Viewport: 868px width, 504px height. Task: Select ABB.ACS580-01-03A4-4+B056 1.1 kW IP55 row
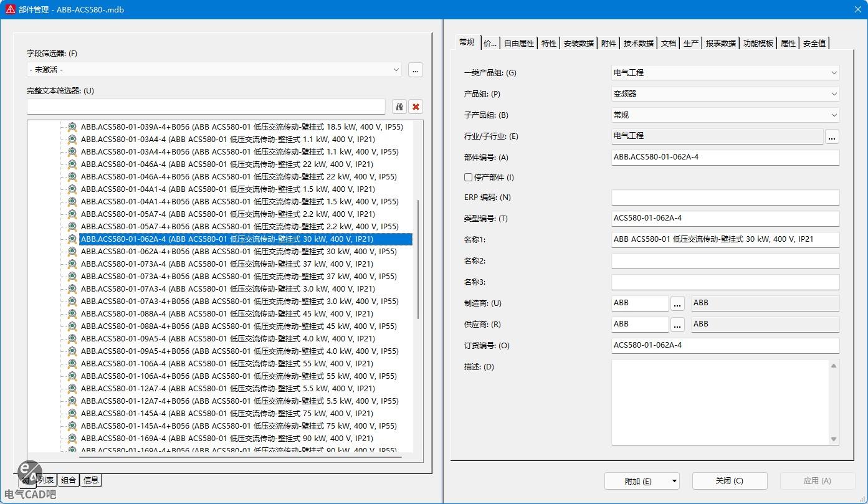point(240,152)
